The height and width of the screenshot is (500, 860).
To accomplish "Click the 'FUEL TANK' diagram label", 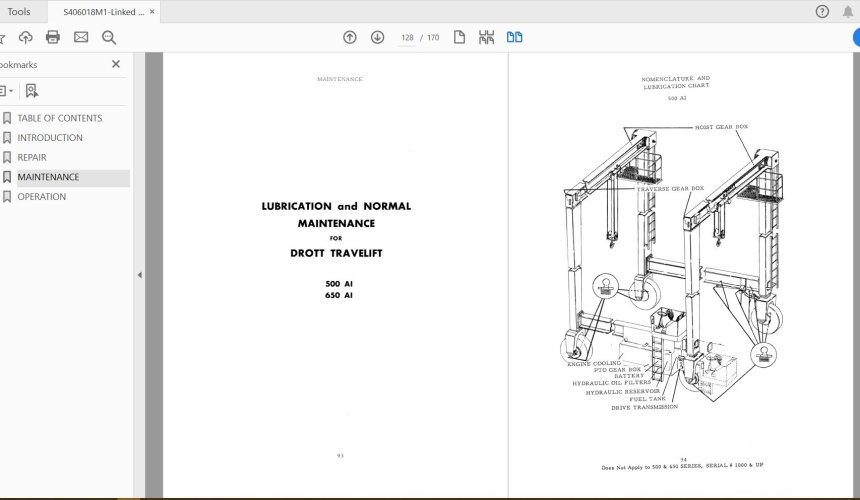I will (x=647, y=399).
